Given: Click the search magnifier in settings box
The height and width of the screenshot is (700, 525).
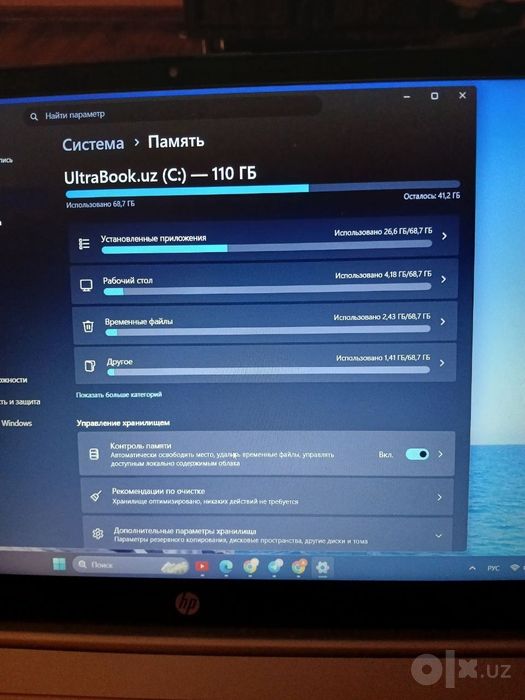Looking at the screenshot, I should [34, 117].
